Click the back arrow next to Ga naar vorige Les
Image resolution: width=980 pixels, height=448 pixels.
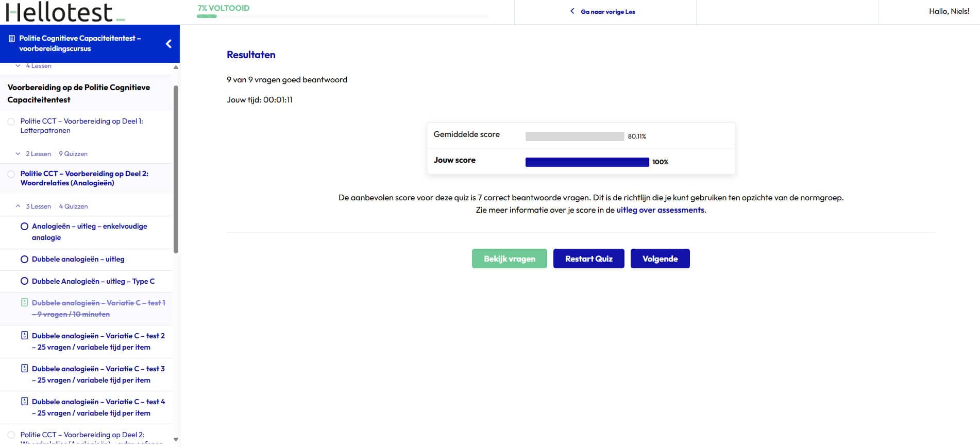pos(572,11)
